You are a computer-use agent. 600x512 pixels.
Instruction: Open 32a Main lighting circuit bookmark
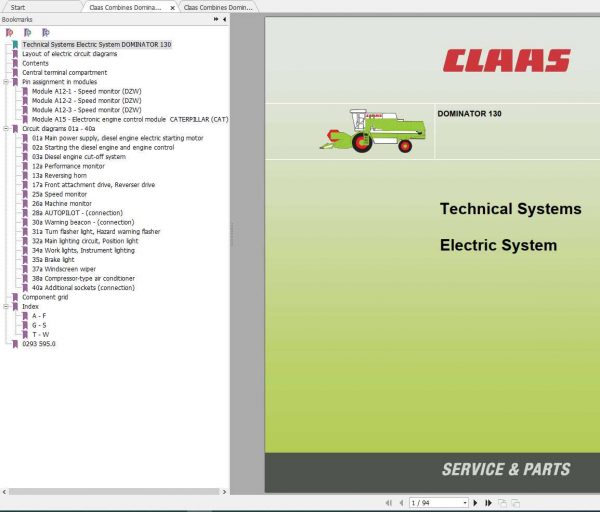click(x=85, y=241)
